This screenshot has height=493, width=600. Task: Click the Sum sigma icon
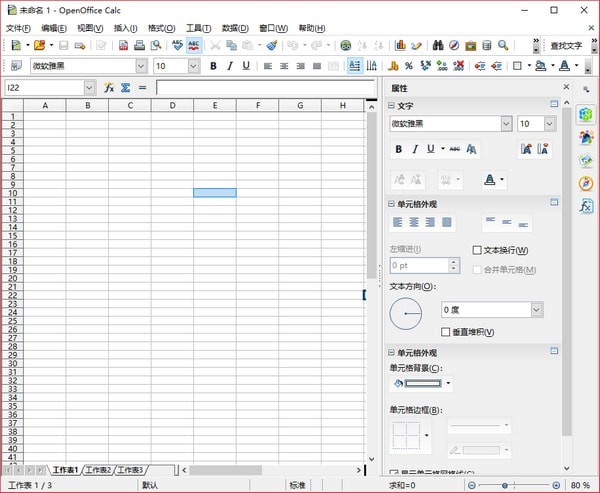126,88
